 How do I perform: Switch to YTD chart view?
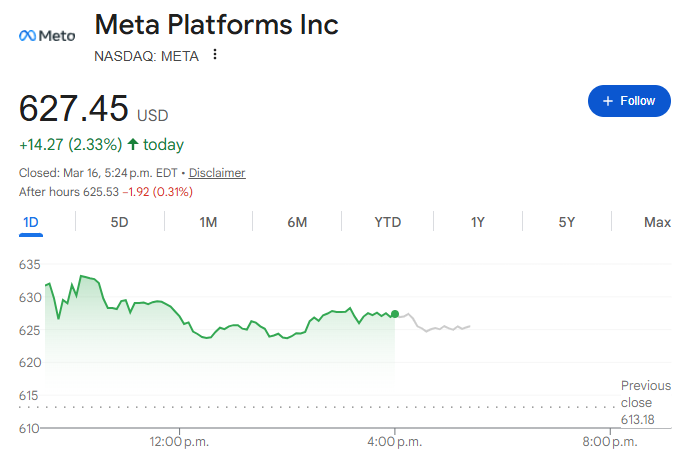tap(387, 222)
